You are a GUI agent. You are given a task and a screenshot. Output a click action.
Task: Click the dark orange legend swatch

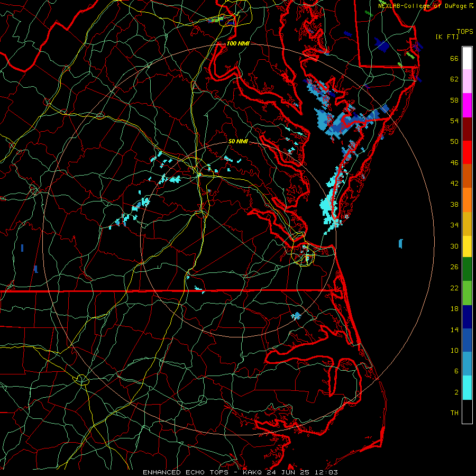click(x=467, y=176)
